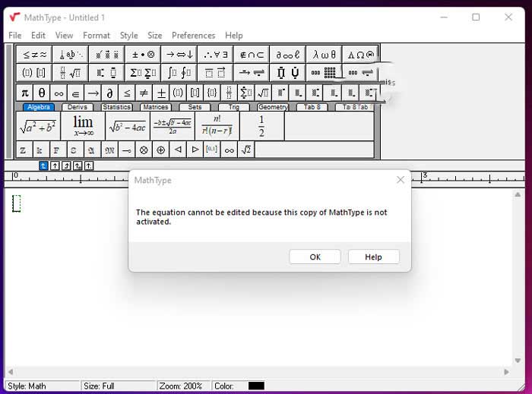Open the relational symbols palette ≤≠≈
Image resolution: width=532 pixels, height=394 pixels.
34,55
